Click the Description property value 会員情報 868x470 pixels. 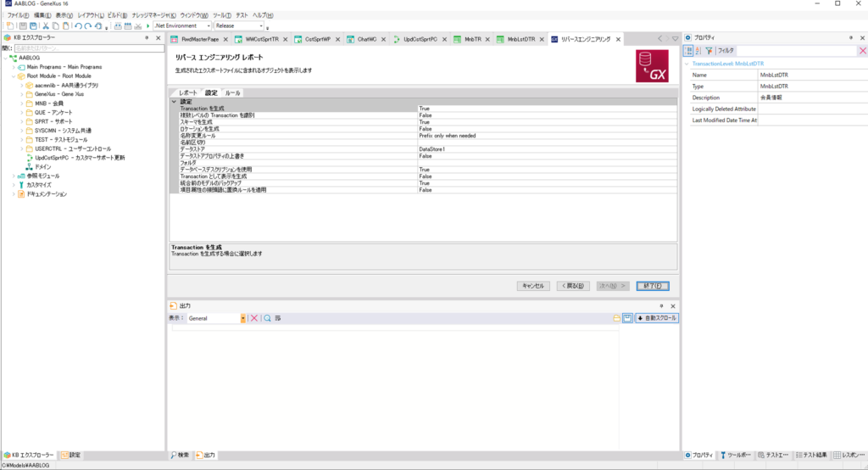(x=771, y=98)
